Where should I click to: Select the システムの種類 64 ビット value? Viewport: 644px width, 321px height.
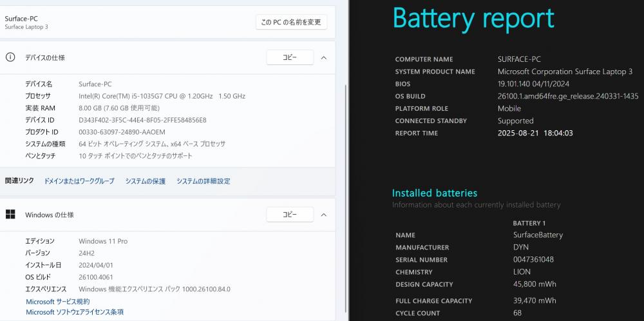[x=152, y=144]
